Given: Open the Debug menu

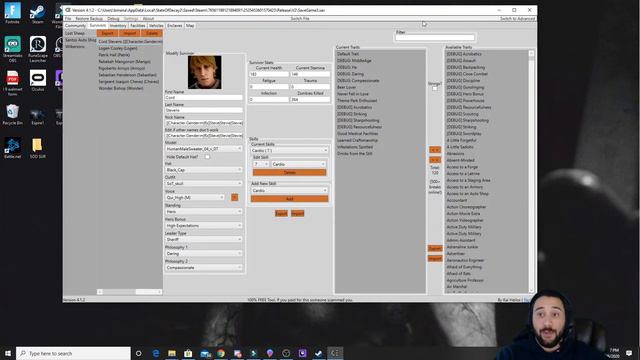Looking at the screenshot, I should click(113, 19).
